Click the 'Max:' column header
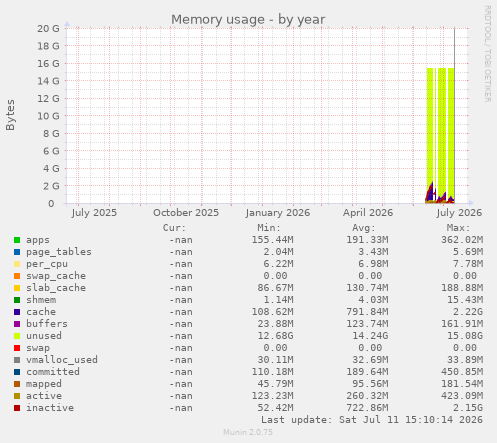This screenshot has height=443, width=497. [459, 228]
